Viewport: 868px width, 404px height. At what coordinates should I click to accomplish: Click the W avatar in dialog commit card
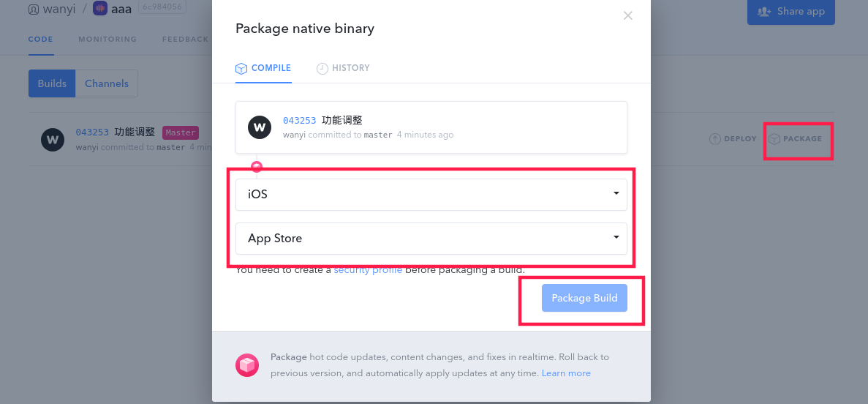tap(260, 127)
